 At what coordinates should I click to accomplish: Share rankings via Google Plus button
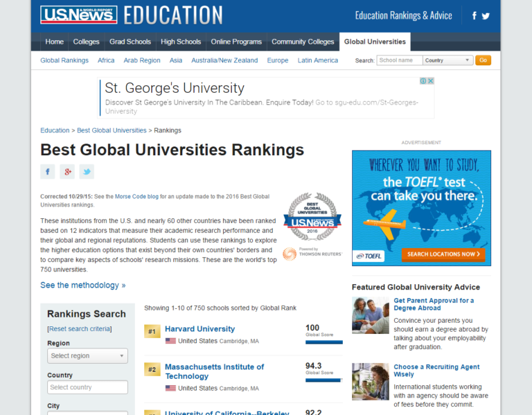[x=67, y=172]
